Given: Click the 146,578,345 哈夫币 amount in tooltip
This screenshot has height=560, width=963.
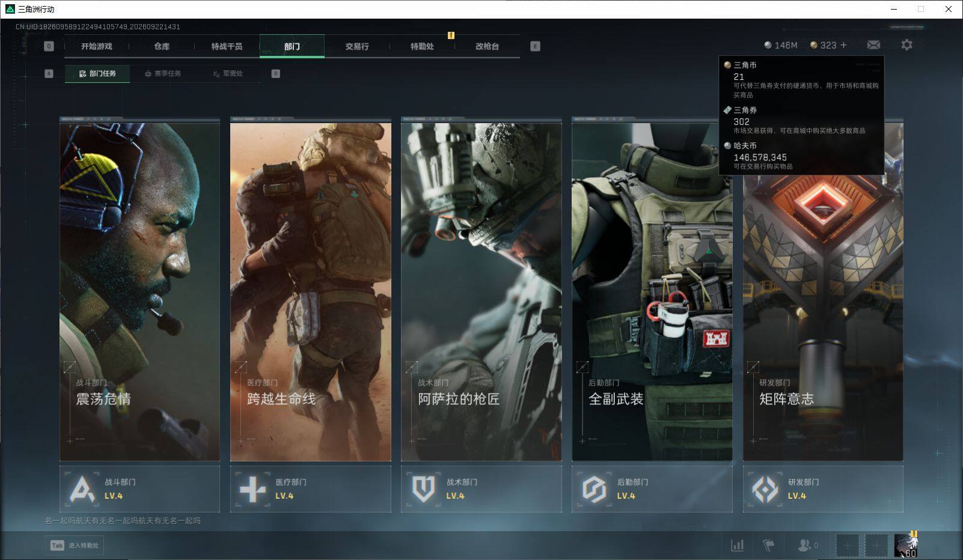Looking at the screenshot, I should point(760,157).
